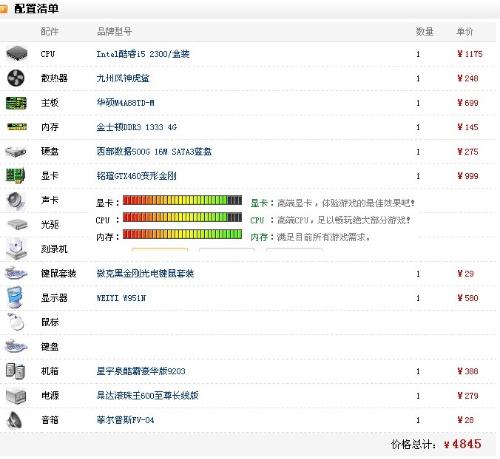Image resolution: width=500 pixels, height=459 pixels.
Task: Click the sound card icon
Action: pyautogui.click(x=15, y=201)
